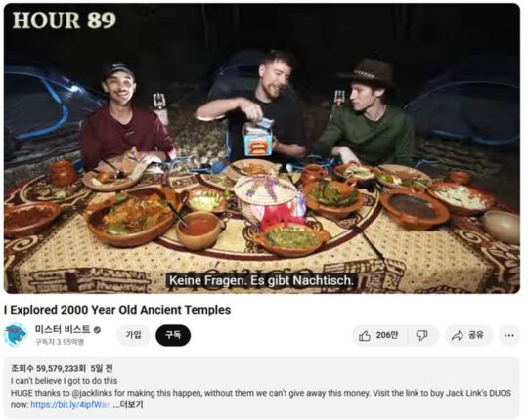Viewport: 528px width, 420px height.
Task: Open the three-dot more actions menu
Action: 508,335
